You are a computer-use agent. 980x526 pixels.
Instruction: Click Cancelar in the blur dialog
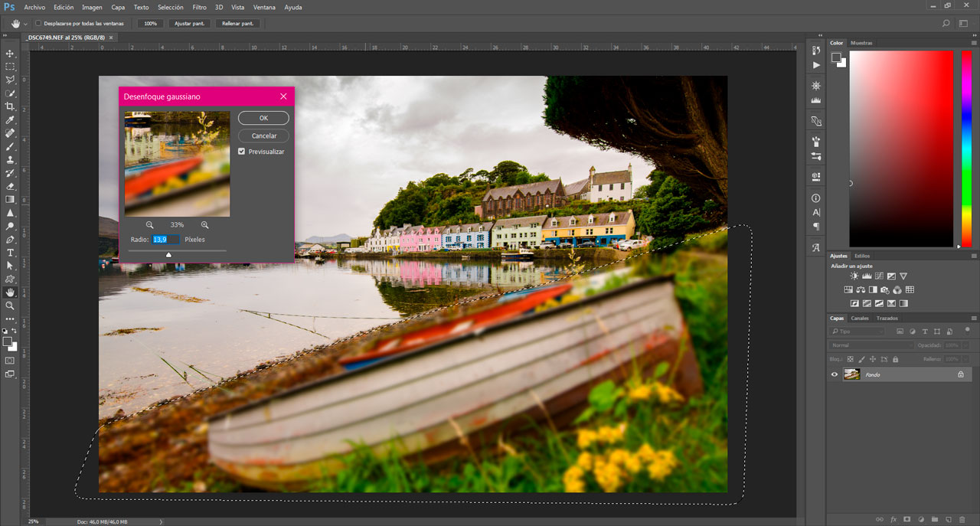click(263, 136)
